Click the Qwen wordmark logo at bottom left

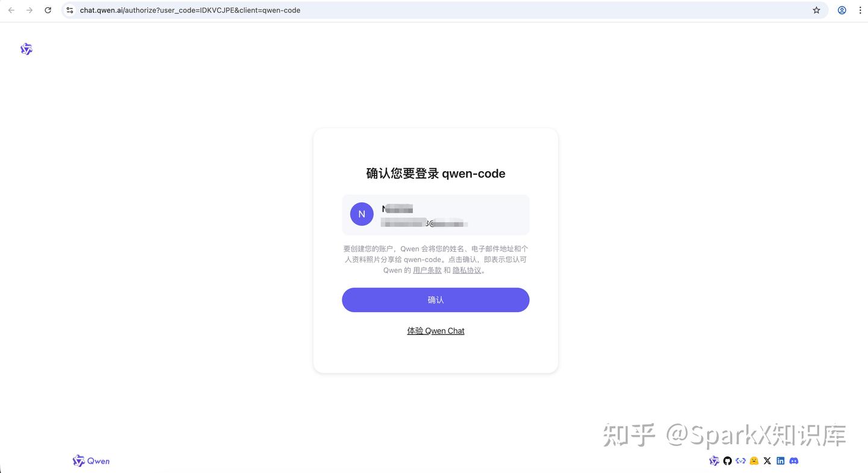pos(91,461)
